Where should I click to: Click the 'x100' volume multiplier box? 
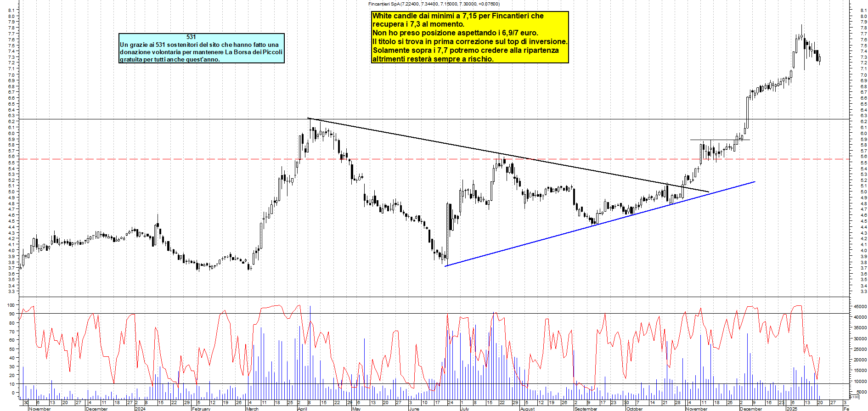click(x=854, y=397)
